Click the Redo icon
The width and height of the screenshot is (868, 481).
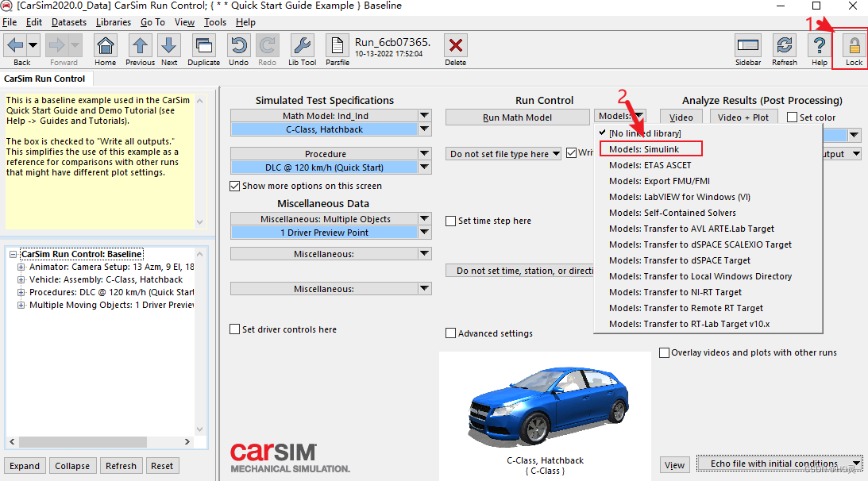pyautogui.click(x=268, y=45)
